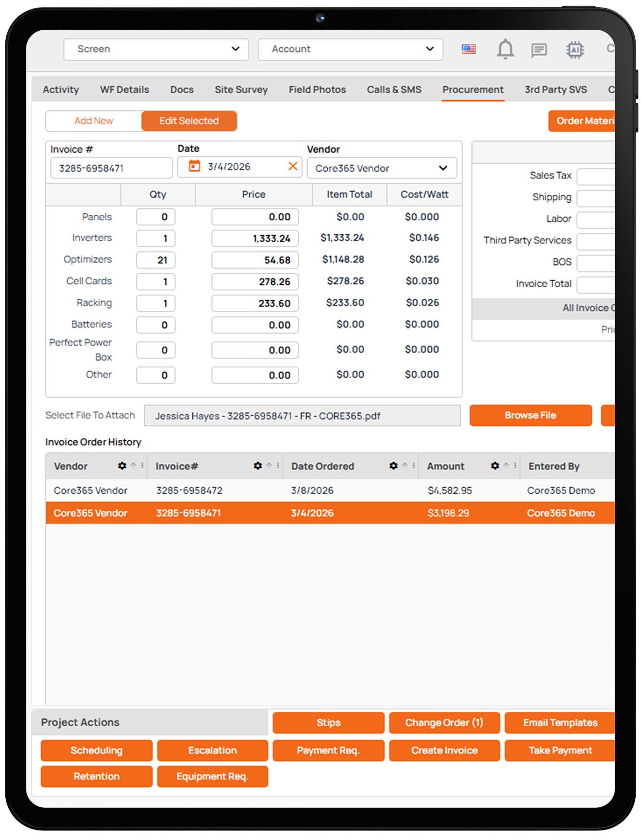Focus the Batteries quantity field
This screenshot has width=641, height=840.
(x=156, y=325)
